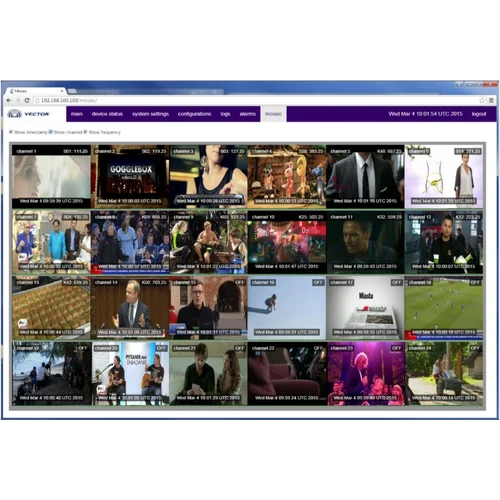Open a new browser tab
This screenshot has height=500, width=500.
[72, 91]
